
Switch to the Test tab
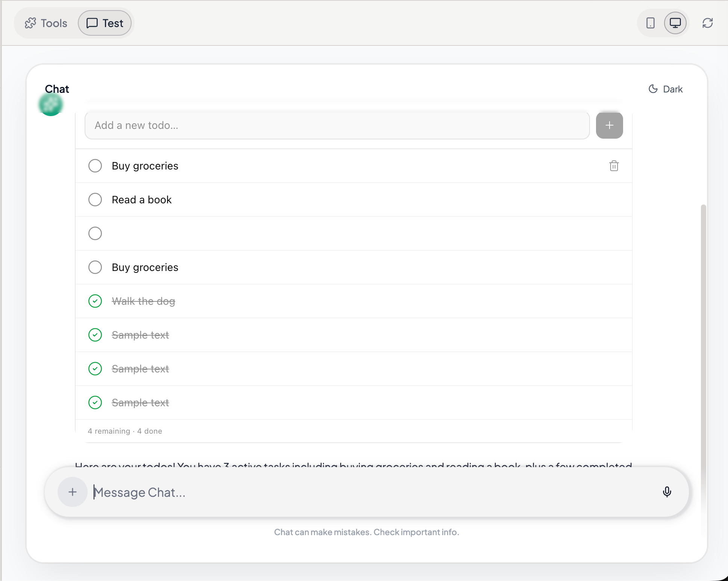105,23
